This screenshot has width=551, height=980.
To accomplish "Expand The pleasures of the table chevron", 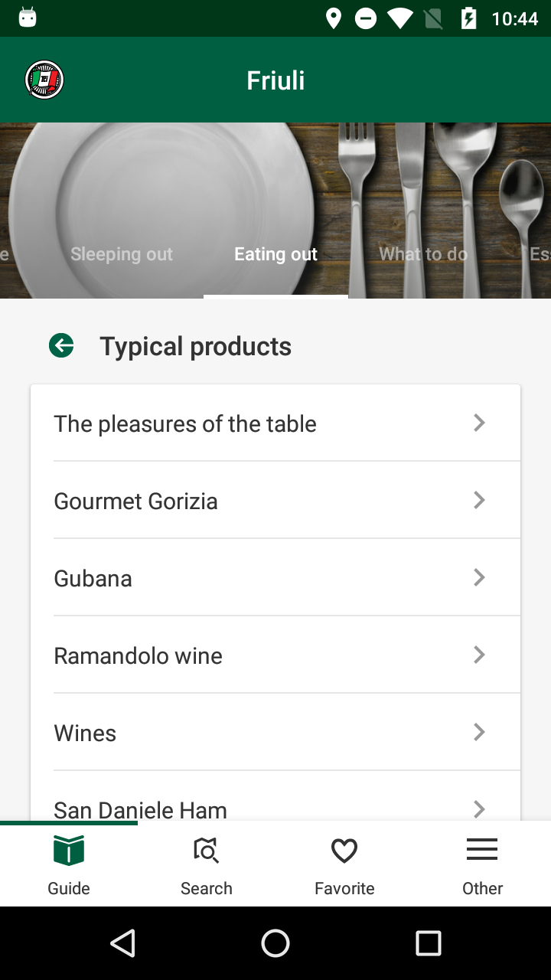I will point(479,423).
